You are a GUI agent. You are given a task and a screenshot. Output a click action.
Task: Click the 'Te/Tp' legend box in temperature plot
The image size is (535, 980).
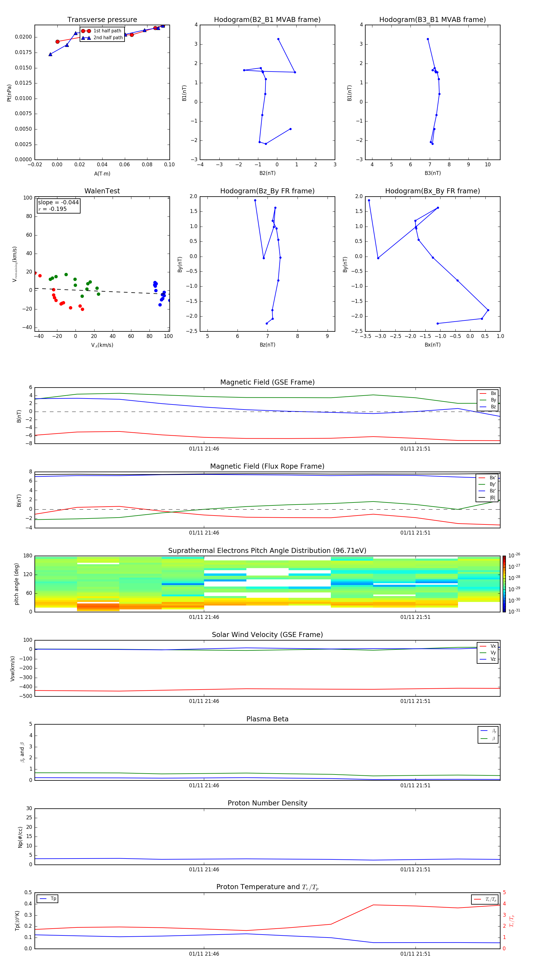coord(485,899)
